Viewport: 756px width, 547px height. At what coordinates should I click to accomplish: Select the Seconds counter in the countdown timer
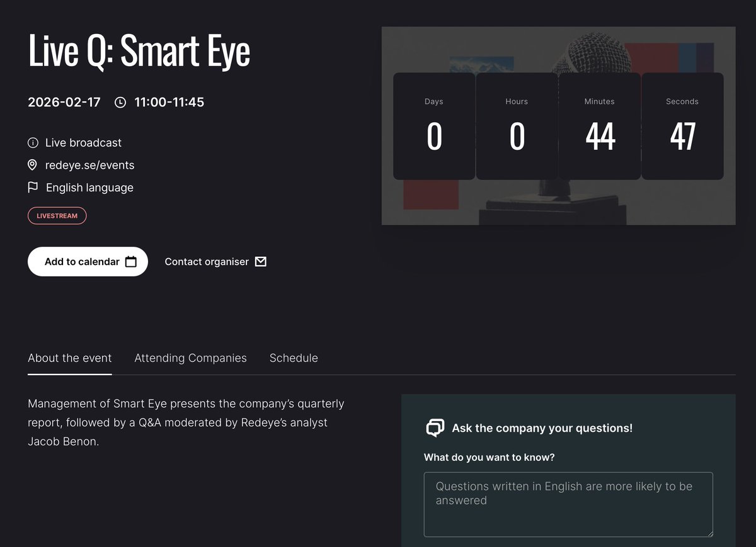(682, 126)
